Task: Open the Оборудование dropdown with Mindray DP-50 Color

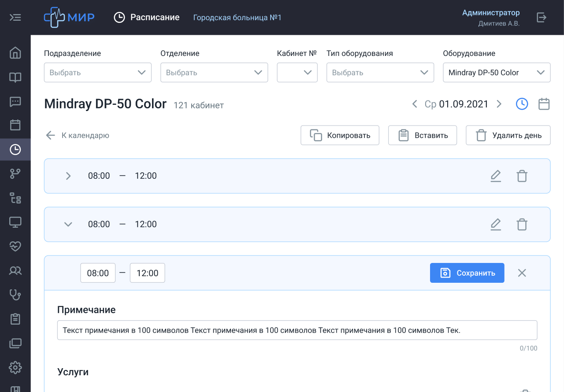Action: (497, 73)
